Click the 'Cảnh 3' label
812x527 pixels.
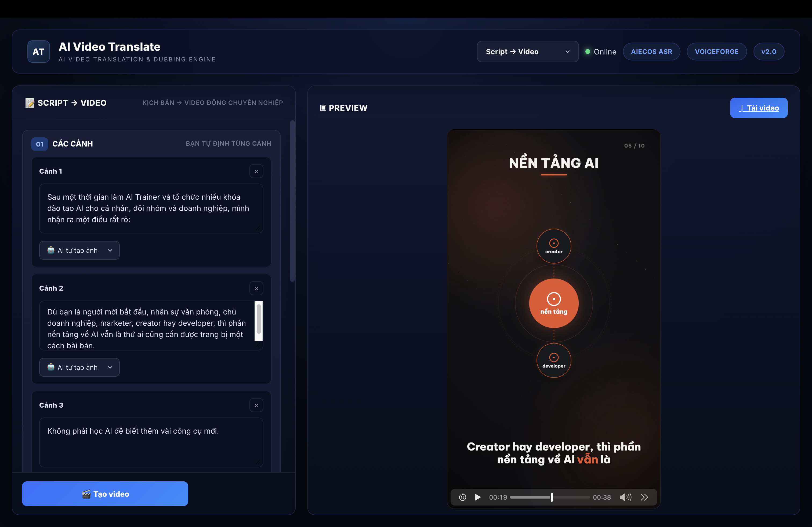[x=51, y=405]
